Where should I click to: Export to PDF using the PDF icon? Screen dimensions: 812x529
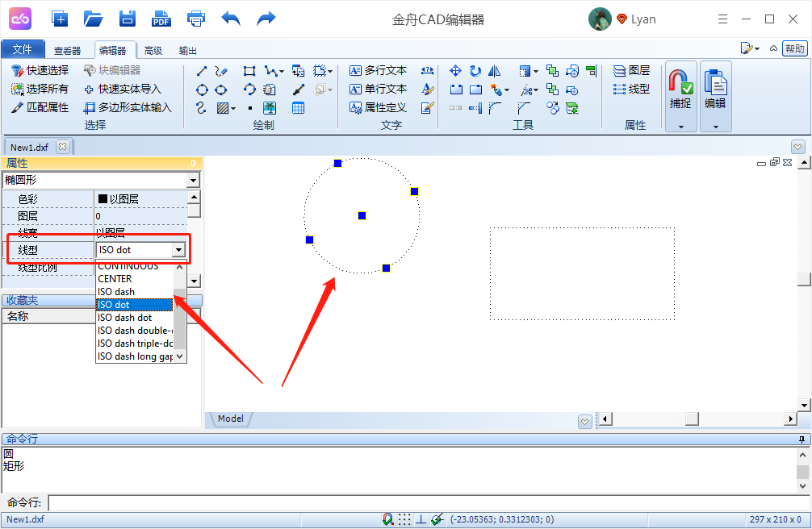point(161,19)
